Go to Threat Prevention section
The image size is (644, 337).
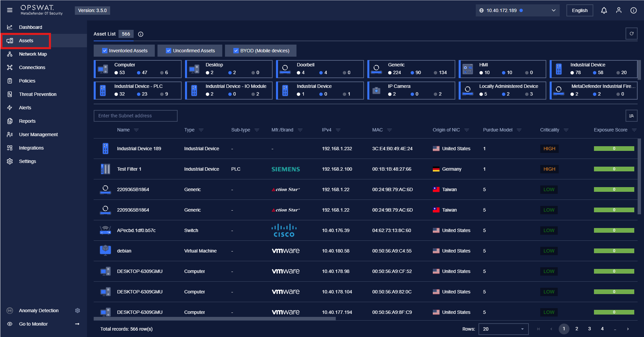pyautogui.click(x=38, y=94)
